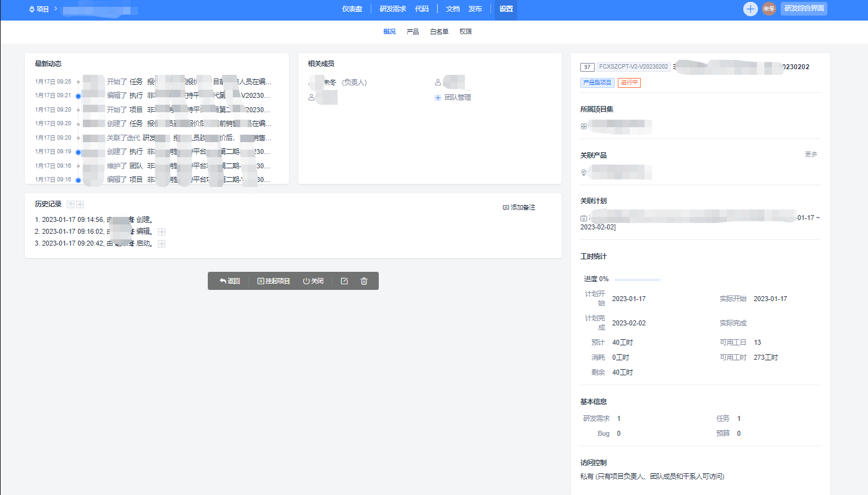Screen dimensions: 868x495
Task: Expand details of history record 2 编辑
Action: (162, 232)
